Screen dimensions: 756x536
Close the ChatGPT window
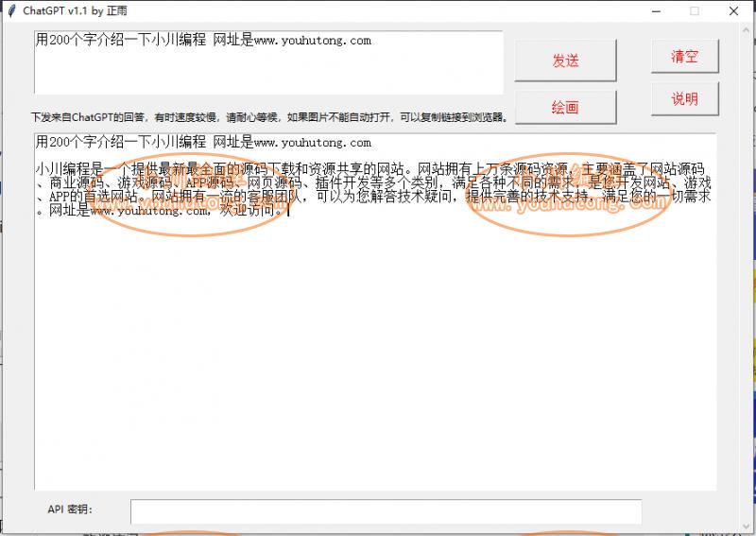(x=733, y=10)
